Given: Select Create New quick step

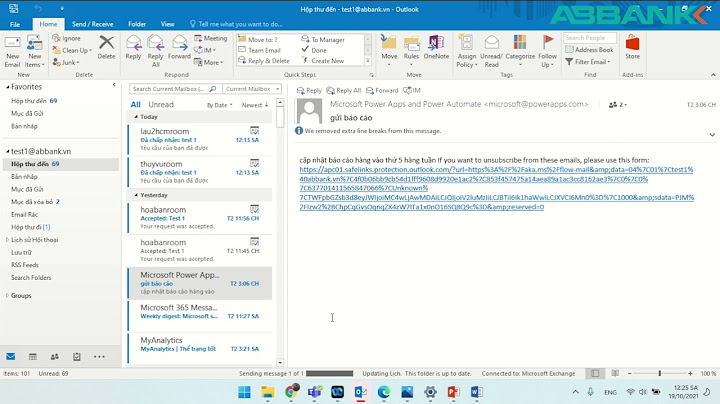Looking at the screenshot, I should (323, 61).
